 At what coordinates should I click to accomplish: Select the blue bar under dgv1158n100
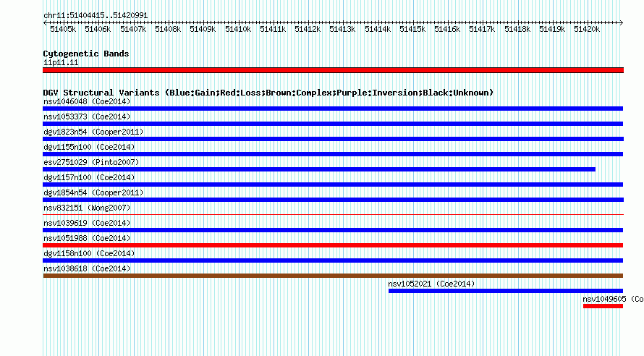click(x=333, y=260)
